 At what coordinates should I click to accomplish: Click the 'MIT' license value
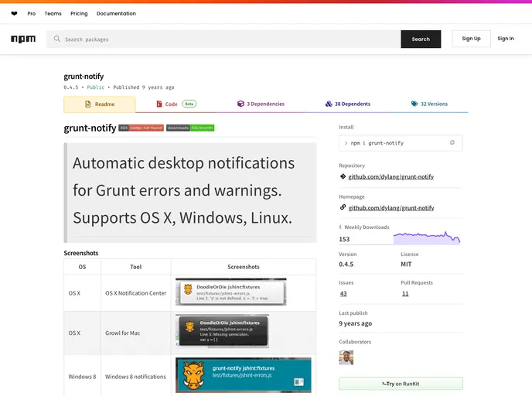[406, 265]
